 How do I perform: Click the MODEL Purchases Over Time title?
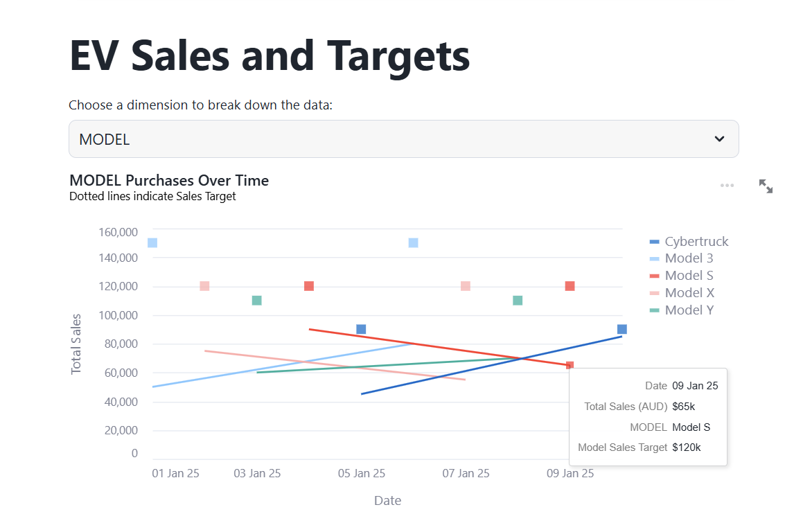pyautogui.click(x=169, y=181)
